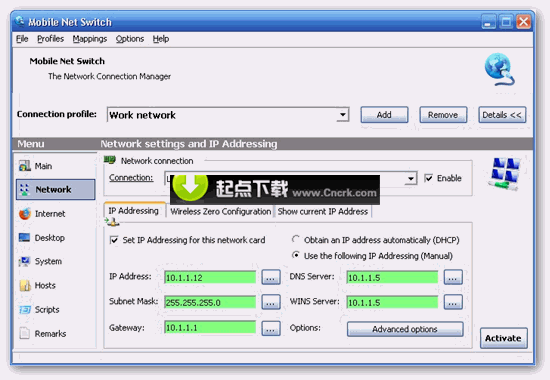The width and height of the screenshot is (550, 380).
Task: Click the DNS Server input field
Action: coord(392,277)
